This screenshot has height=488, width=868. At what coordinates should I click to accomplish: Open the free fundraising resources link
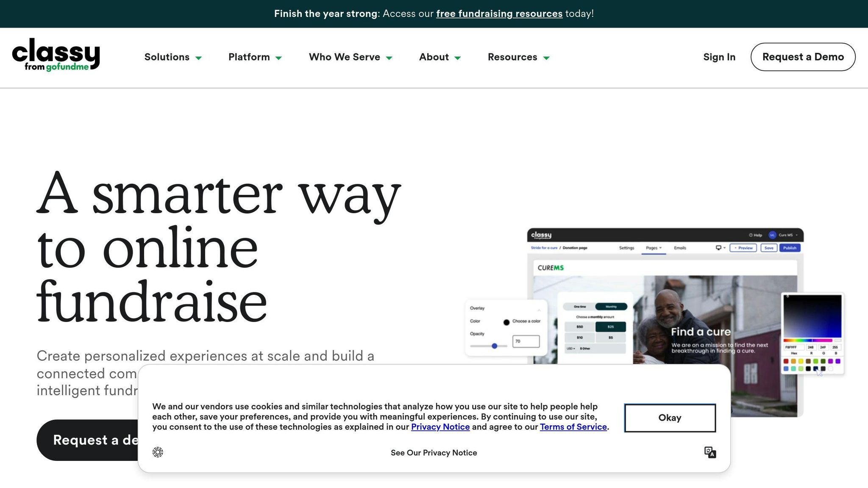point(499,14)
